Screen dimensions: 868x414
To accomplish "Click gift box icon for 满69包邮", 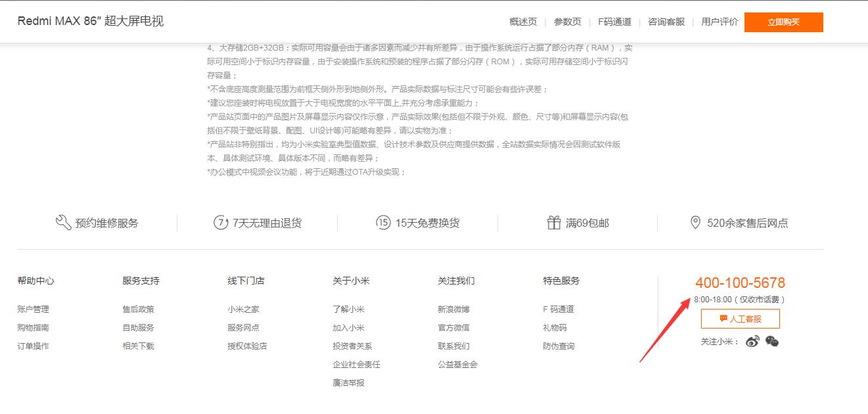I will tap(554, 223).
